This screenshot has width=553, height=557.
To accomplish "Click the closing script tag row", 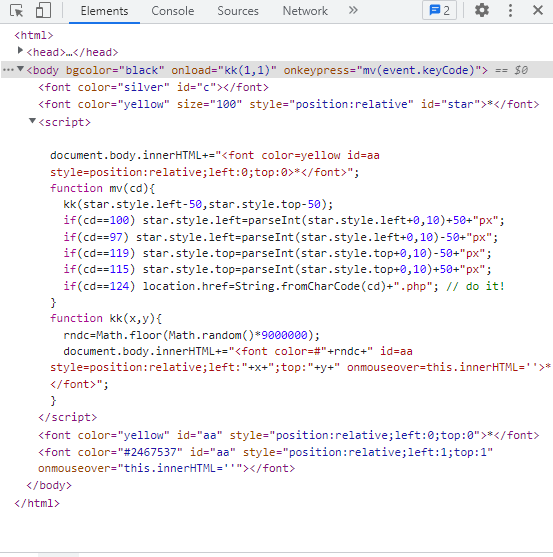I will [x=67, y=417].
